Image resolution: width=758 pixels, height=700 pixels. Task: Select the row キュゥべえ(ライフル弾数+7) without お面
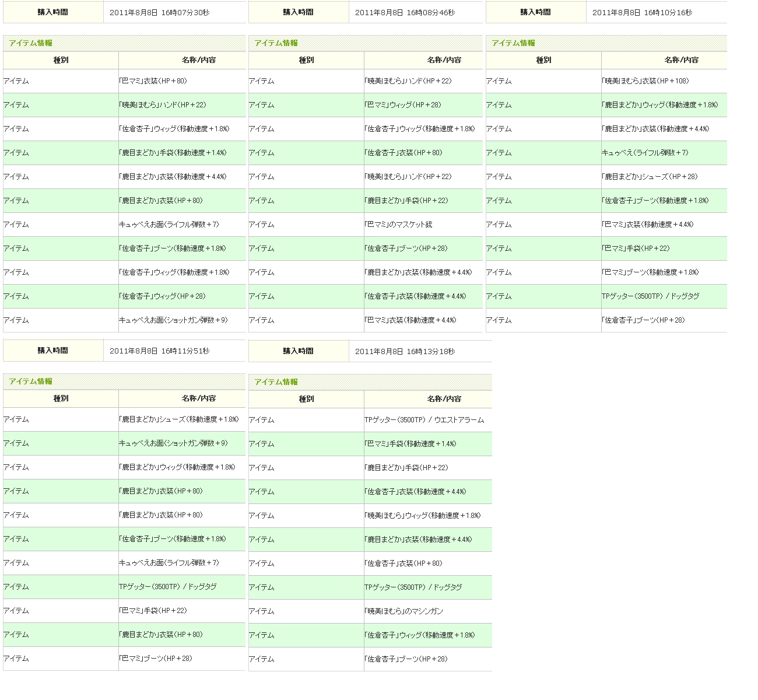pos(606,153)
